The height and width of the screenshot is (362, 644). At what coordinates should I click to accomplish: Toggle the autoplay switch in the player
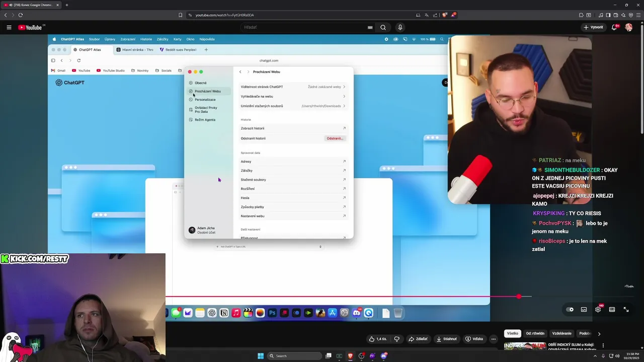point(570,309)
